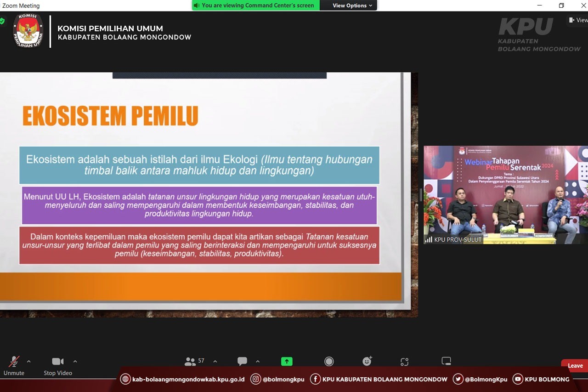Open the Apps icon in toolbar
The image size is (588, 392).
(404, 362)
